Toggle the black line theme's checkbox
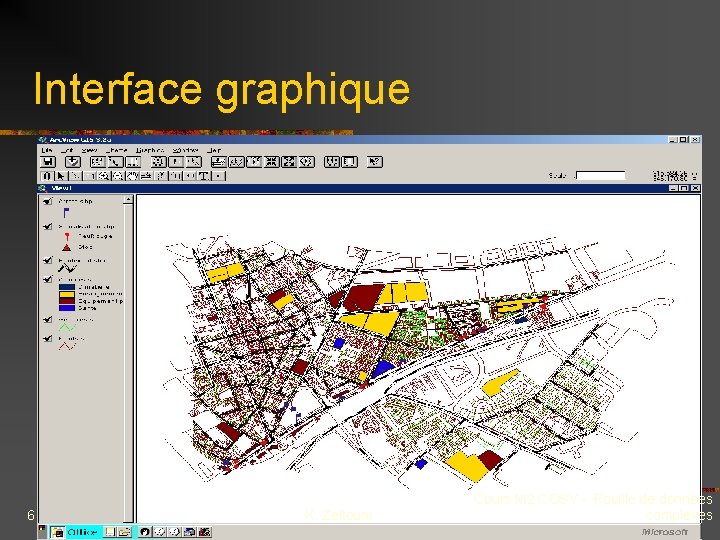The width and height of the screenshot is (720, 540). [x=47, y=260]
